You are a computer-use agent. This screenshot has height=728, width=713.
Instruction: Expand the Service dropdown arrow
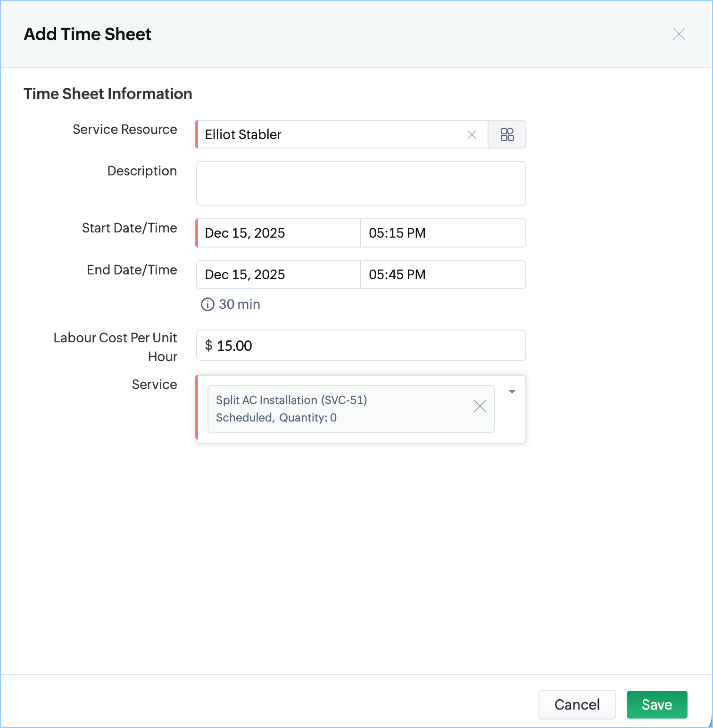pyautogui.click(x=512, y=392)
